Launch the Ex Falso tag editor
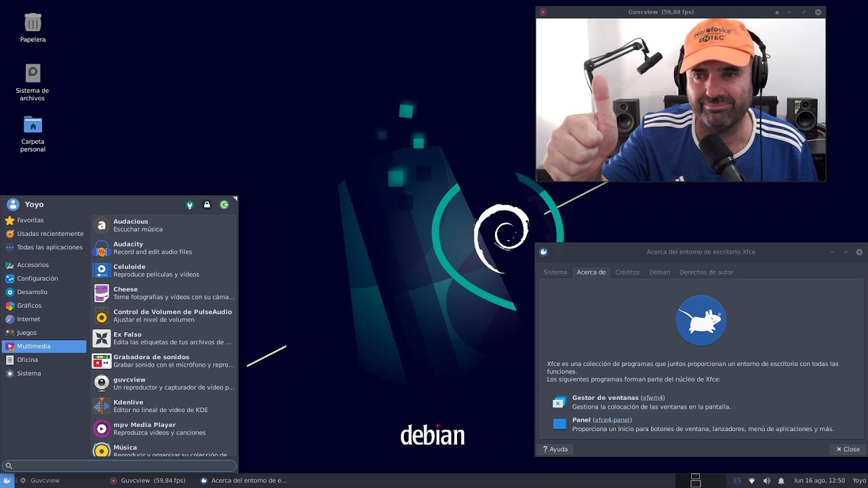The image size is (868, 488). [x=163, y=338]
